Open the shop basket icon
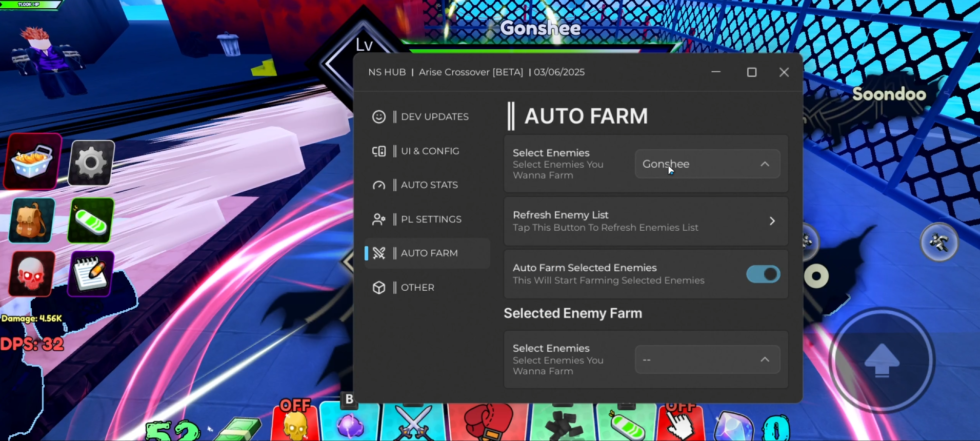Viewport: 980px width, 441px height. click(33, 162)
